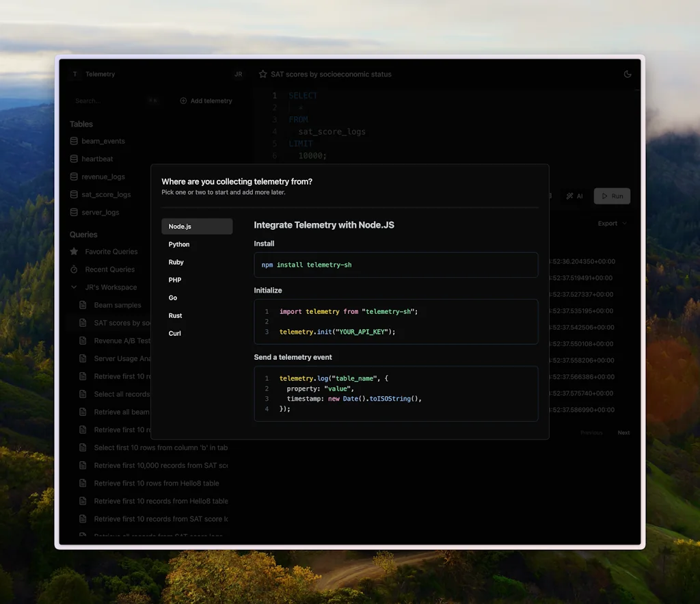Collapse JR's Workspace section

pyautogui.click(x=75, y=287)
